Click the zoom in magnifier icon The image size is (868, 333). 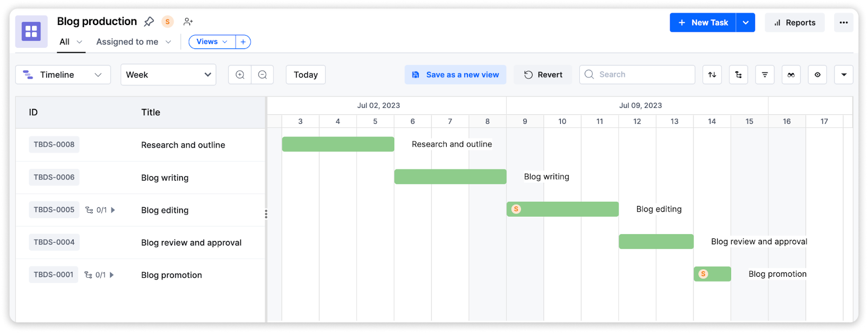240,75
